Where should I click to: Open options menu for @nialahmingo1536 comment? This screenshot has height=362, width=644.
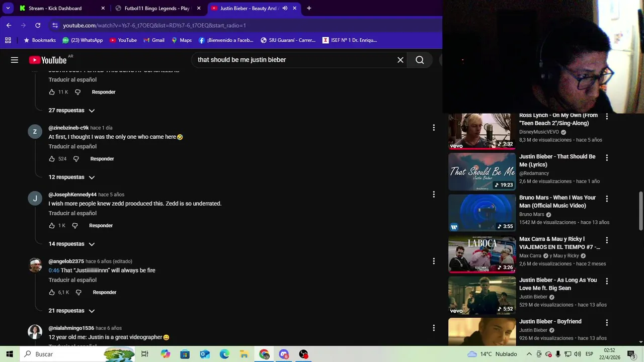click(x=434, y=328)
